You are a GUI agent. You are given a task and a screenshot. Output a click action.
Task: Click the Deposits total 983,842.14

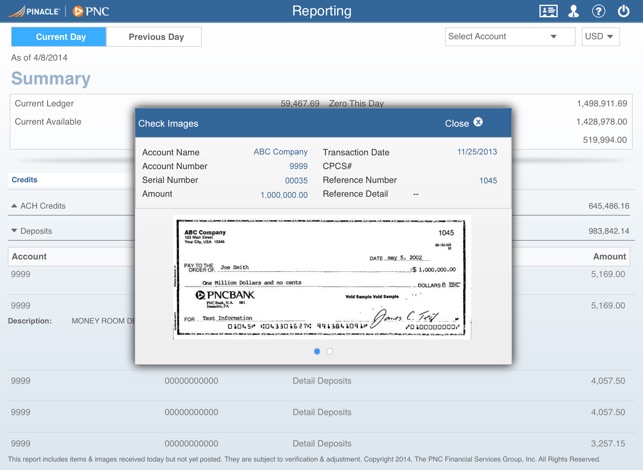tap(609, 231)
